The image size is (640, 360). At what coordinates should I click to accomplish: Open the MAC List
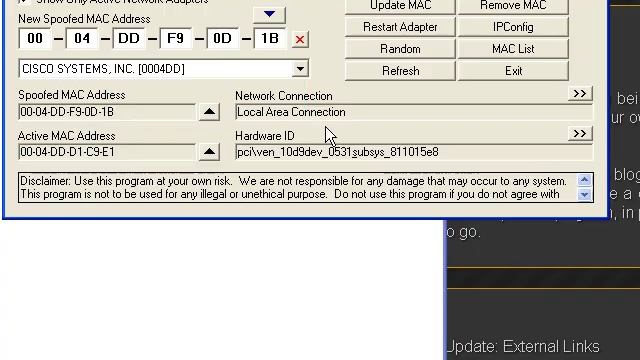point(513,49)
